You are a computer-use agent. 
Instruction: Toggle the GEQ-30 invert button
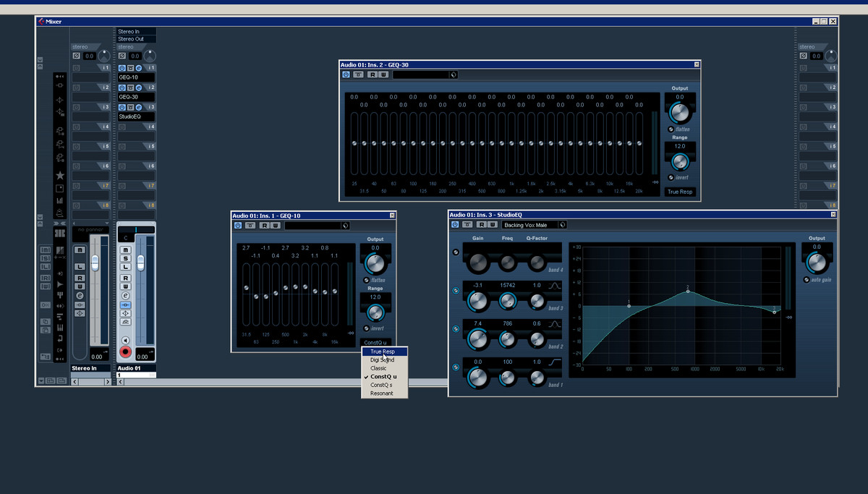tap(671, 177)
